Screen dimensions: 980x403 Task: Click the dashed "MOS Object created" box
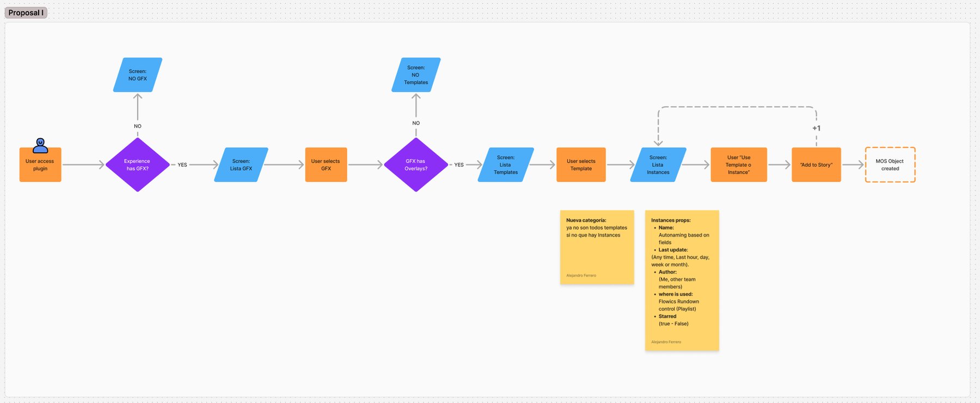[890, 165]
